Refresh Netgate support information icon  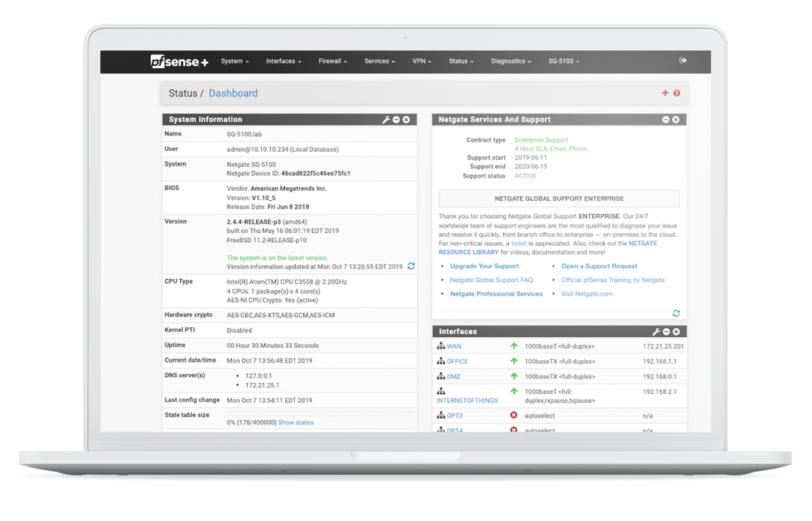click(676, 313)
